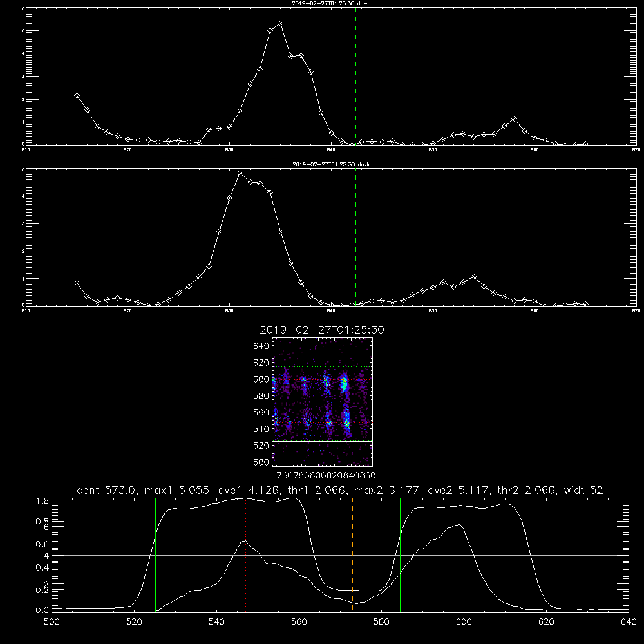The image size is (644, 644).
Task: Click the leftmost solid green line in bottom plot
Action: tap(155, 554)
